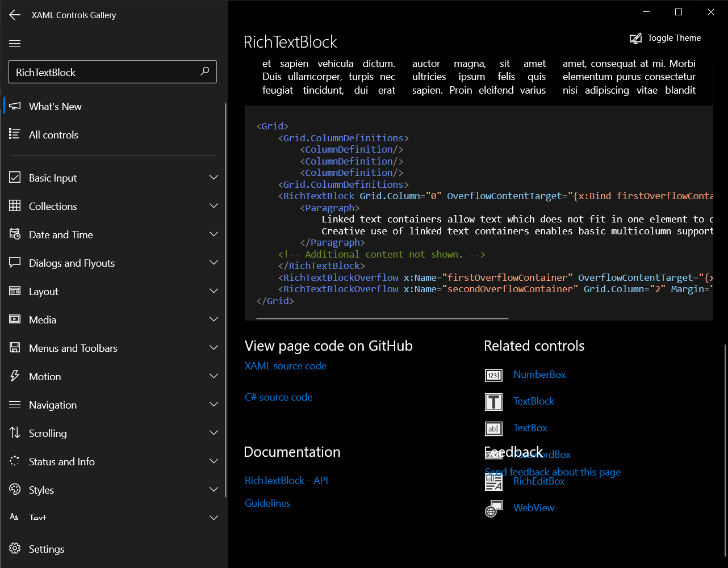Open the What's New page

tap(55, 106)
